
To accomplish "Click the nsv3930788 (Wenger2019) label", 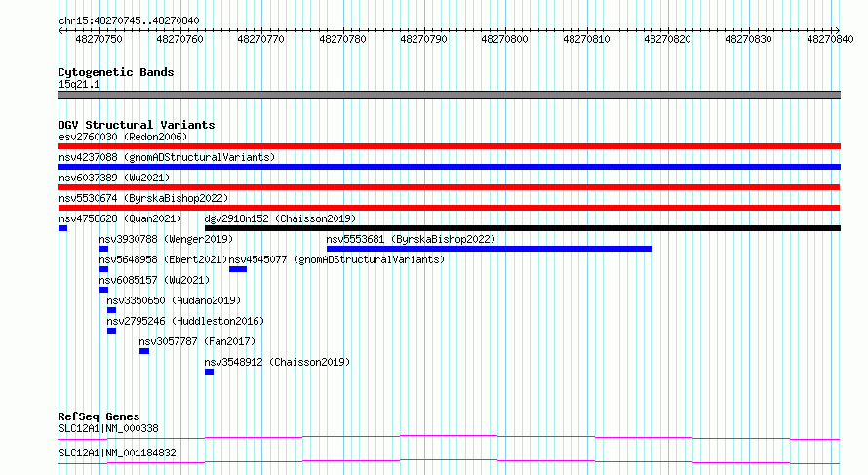I will (166, 239).
